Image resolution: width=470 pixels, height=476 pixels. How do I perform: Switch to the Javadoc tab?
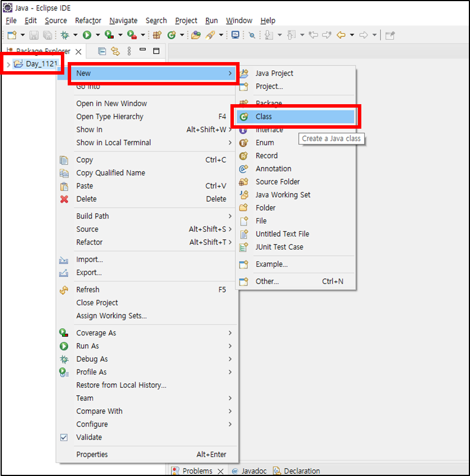pyautogui.click(x=249, y=471)
